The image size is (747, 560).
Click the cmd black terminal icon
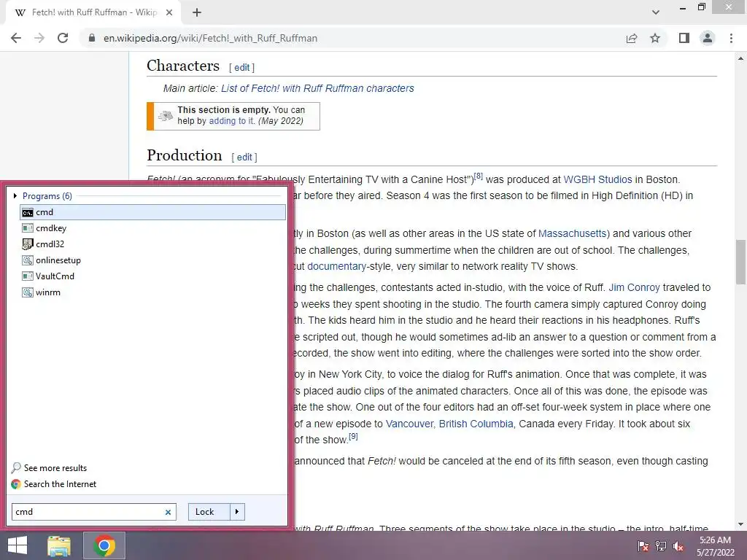click(28, 212)
